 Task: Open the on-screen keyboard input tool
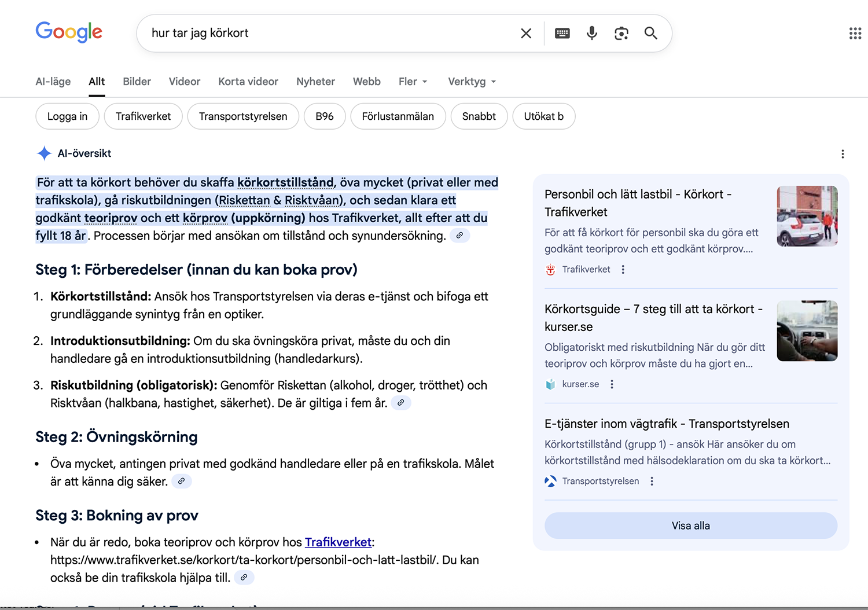pos(562,34)
